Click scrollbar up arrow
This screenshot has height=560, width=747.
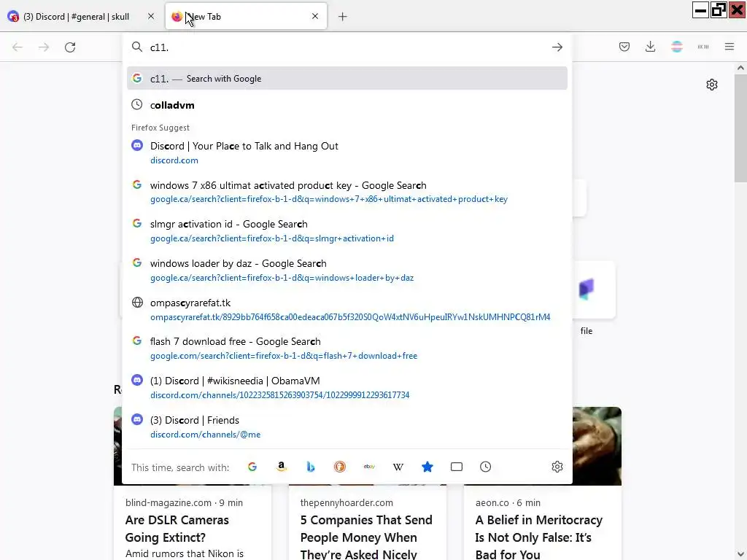[740, 68]
